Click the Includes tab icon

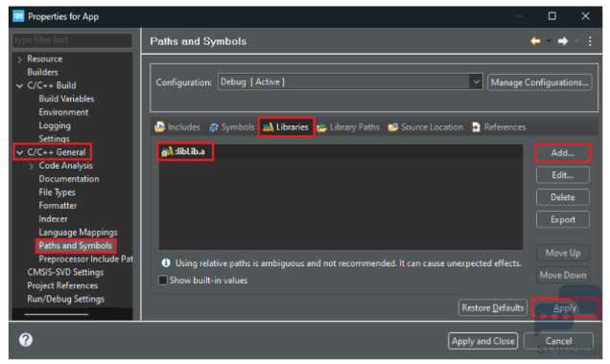pyautogui.click(x=159, y=126)
